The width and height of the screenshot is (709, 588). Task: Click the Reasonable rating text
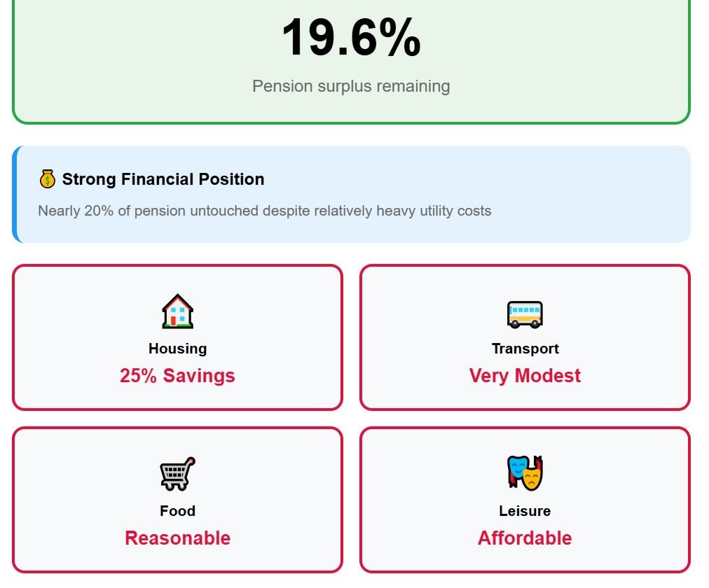[177, 538]
